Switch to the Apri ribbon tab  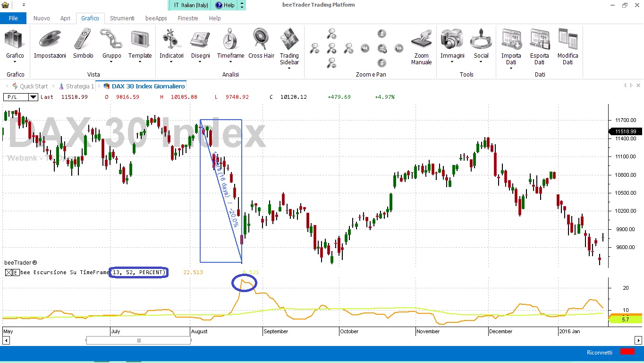pos(65,18)
